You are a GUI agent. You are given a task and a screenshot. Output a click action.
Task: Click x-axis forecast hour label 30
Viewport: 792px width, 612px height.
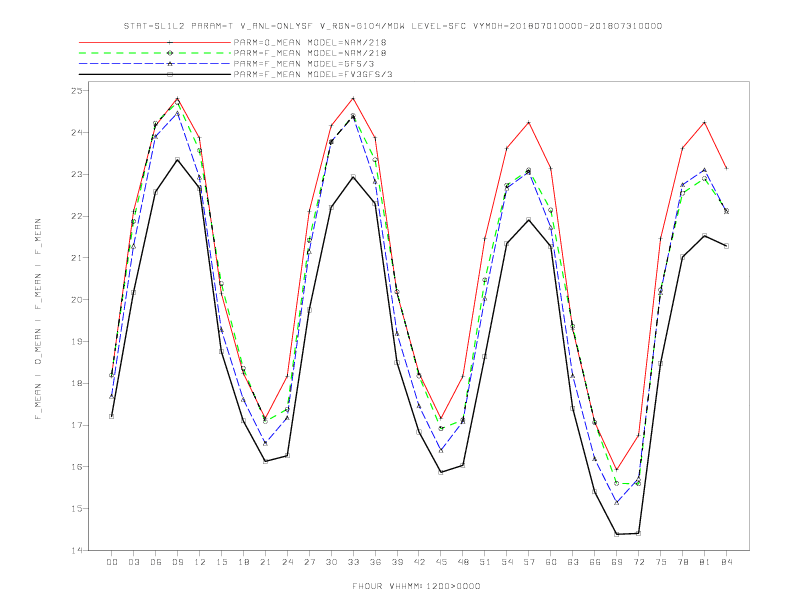coord(331,562)
